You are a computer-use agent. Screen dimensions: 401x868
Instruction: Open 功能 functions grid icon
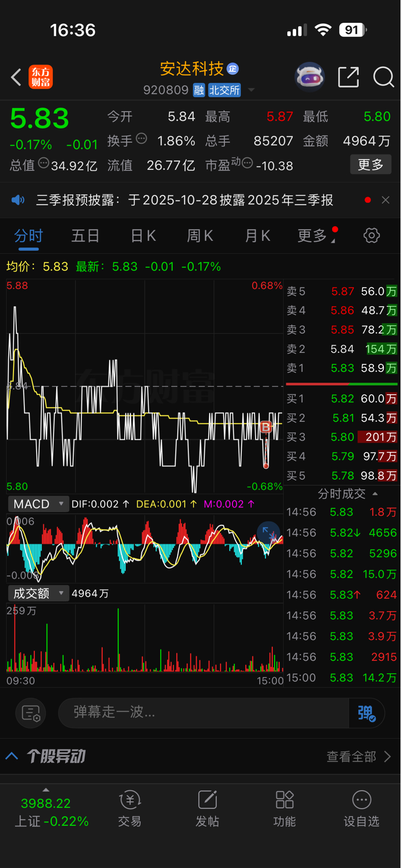pos(285,809)
